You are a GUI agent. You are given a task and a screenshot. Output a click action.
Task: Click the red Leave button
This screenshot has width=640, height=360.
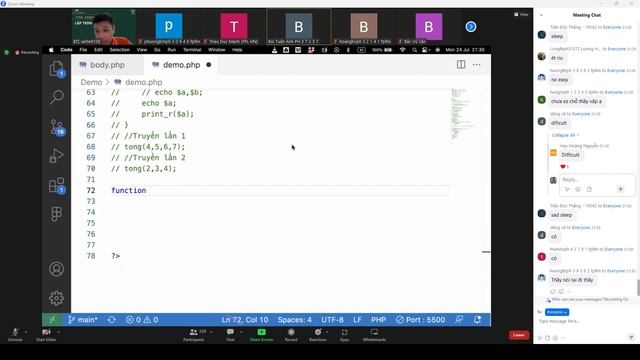519,335
